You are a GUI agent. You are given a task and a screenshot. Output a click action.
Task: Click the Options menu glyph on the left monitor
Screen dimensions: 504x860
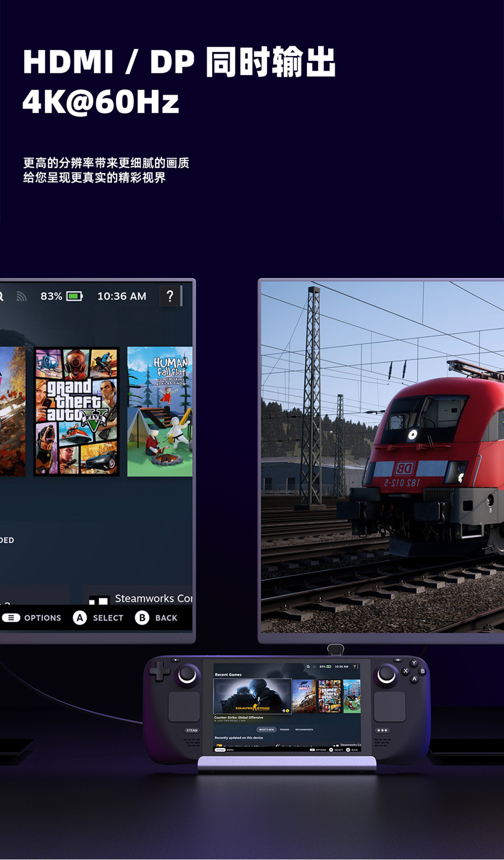click(11, 617)
